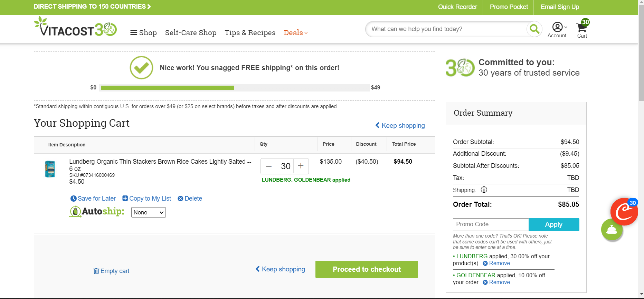The width and height of the screenshot is (644, 299).
Task: Click Keep shopping beside checkout button
Action: point(280,269)
